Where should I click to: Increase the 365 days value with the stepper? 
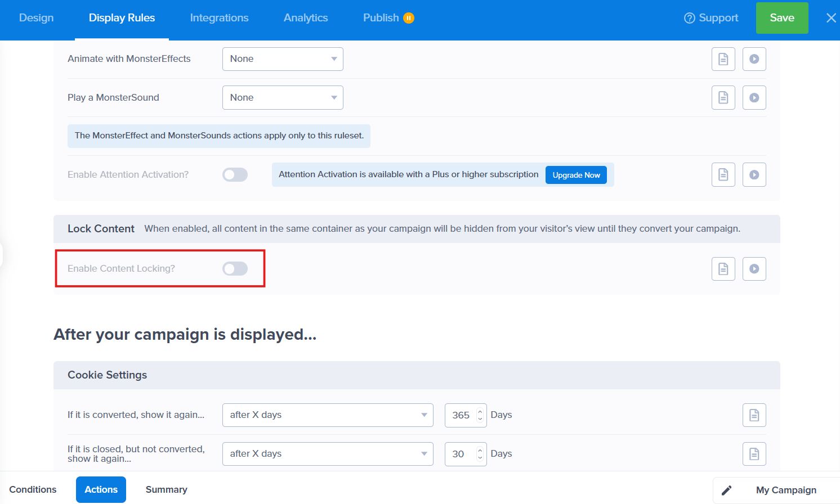479,411
